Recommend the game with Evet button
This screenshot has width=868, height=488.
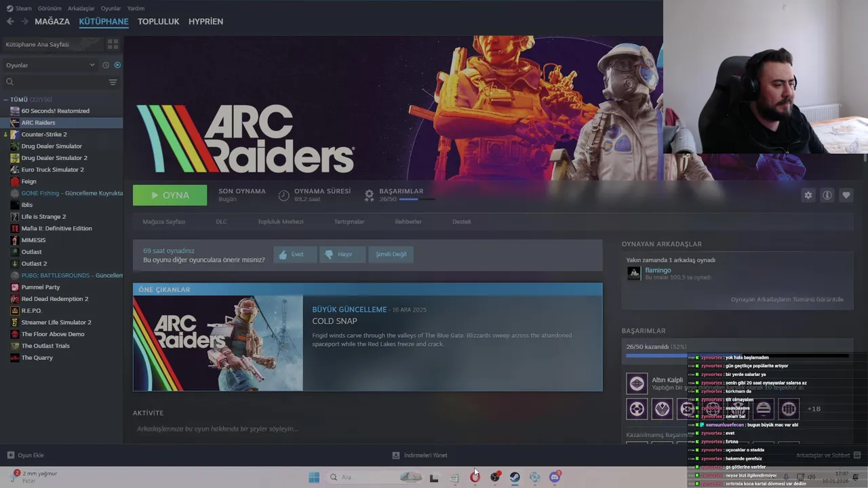point(295,254)
